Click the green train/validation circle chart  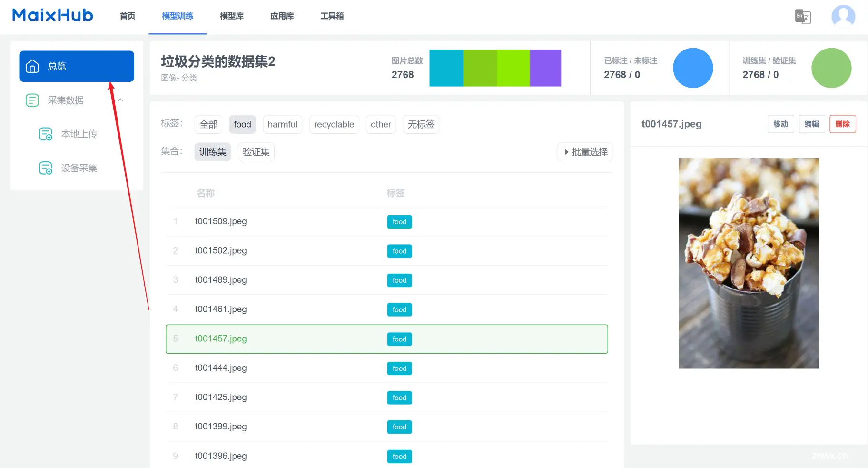(x=831, y=68)
